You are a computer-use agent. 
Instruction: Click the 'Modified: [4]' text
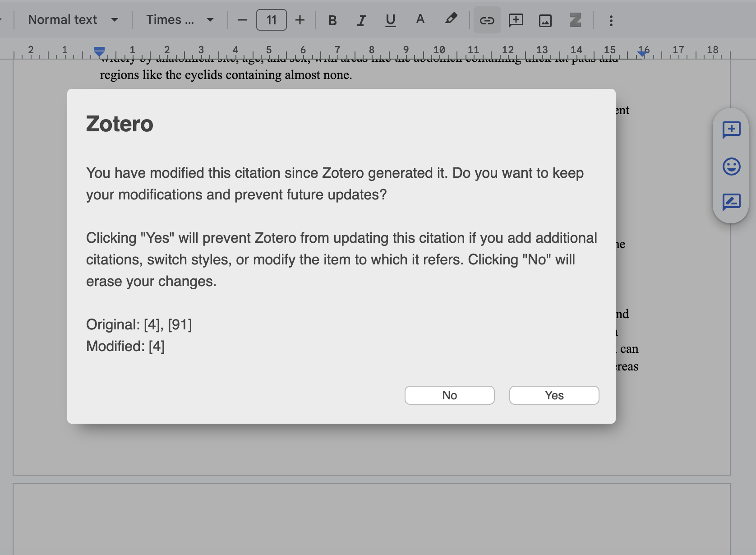[125, 346]
